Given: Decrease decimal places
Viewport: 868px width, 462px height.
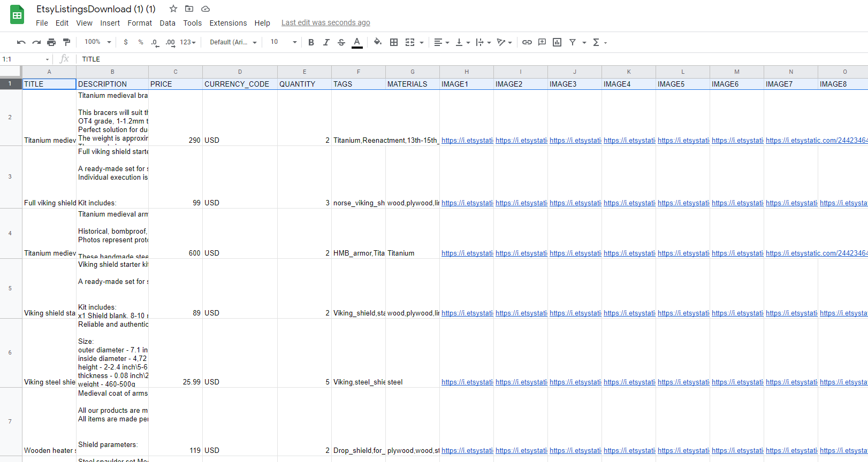Looking at the screenshot, I should [155, 42].
